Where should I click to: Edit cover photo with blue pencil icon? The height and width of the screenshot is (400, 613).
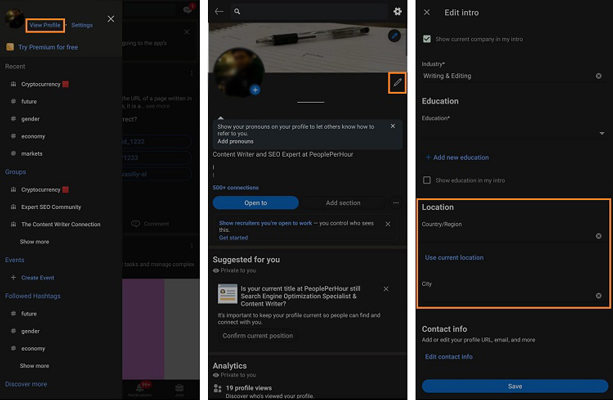coord(394,36)
